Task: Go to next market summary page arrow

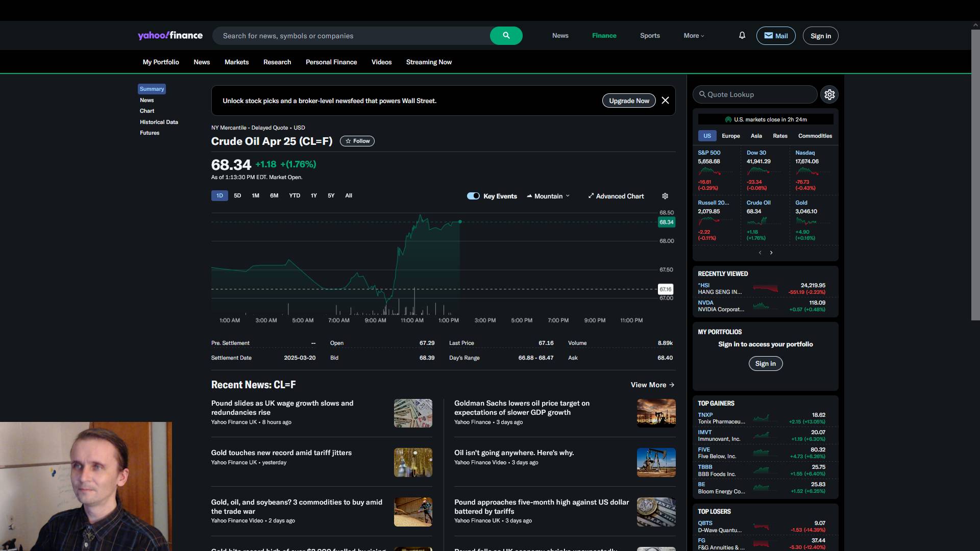Action: click(x=771, y=253)
